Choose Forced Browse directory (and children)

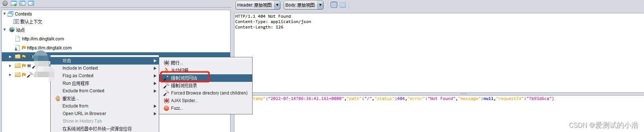(206, 93)
